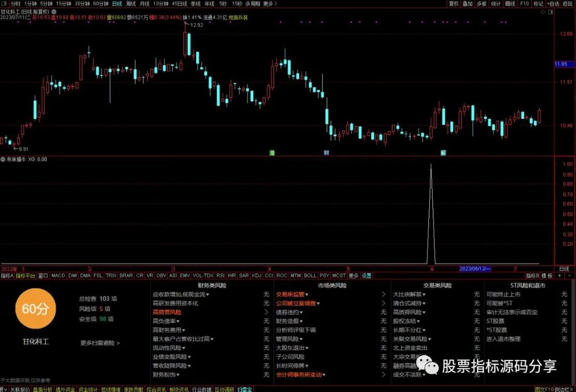Screen dimensions: 576x392
Task: Select the VOL-TDX indicator tab
Action: pos(203,276)
